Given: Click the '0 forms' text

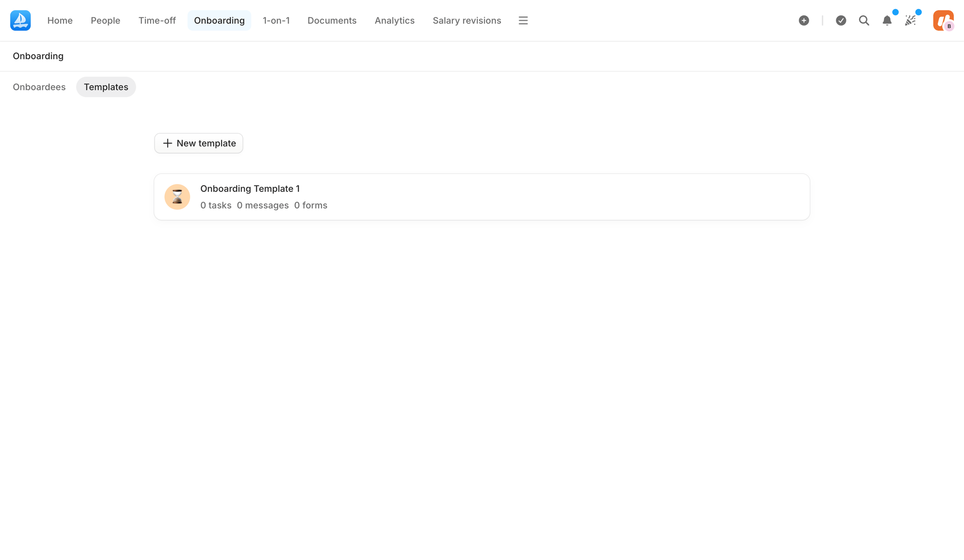Looking at the screenshot, I should point(310,205).
